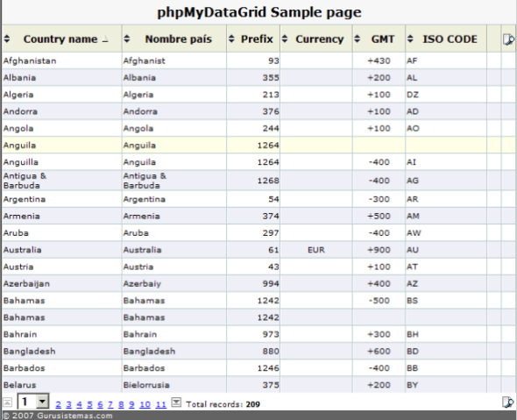Click the next page icon after page 11
This screenshot has height=420, width=517.
[x=176, y=402]
